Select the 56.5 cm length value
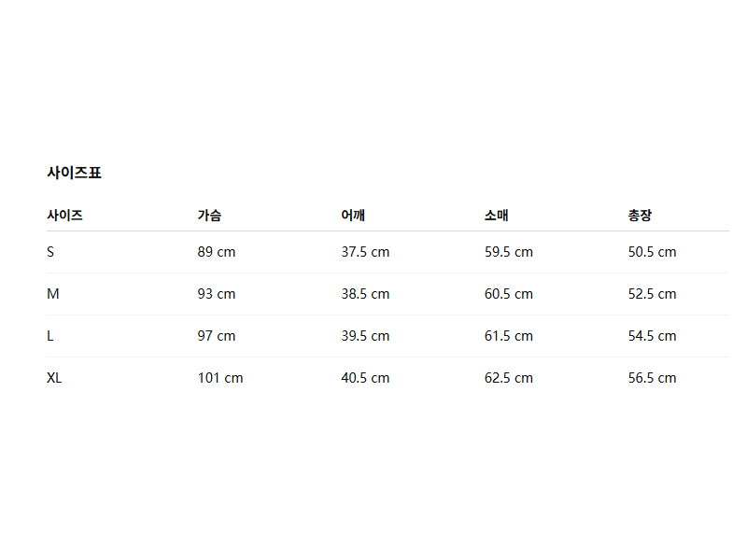Image resolution: width=747 pixels, height=560 pixels. (652, 378)
